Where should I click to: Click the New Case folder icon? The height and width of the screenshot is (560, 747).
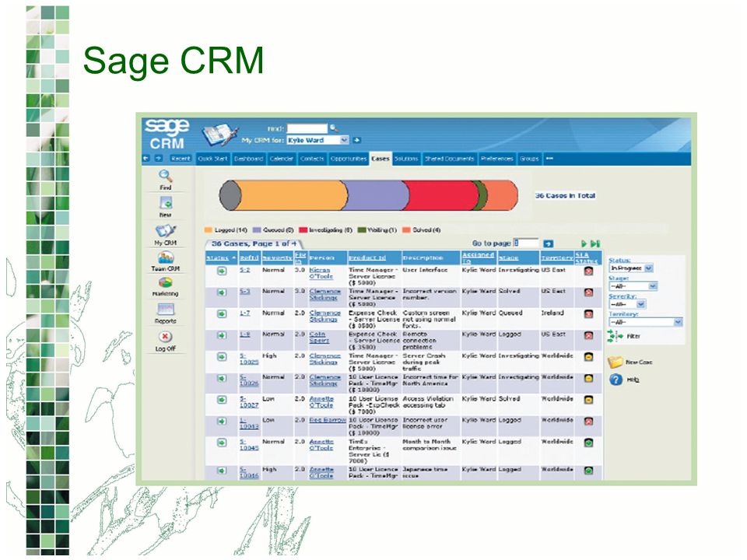[x=615, y=362]
